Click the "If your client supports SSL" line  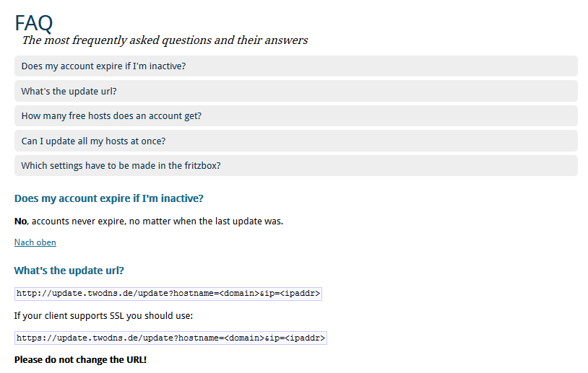(x=103, y=316)
